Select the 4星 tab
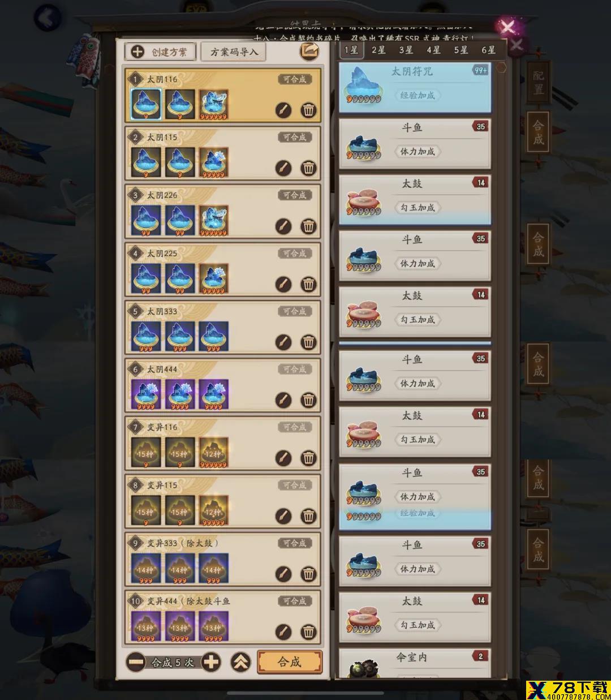611x700 pixels. tap(433, 50)
